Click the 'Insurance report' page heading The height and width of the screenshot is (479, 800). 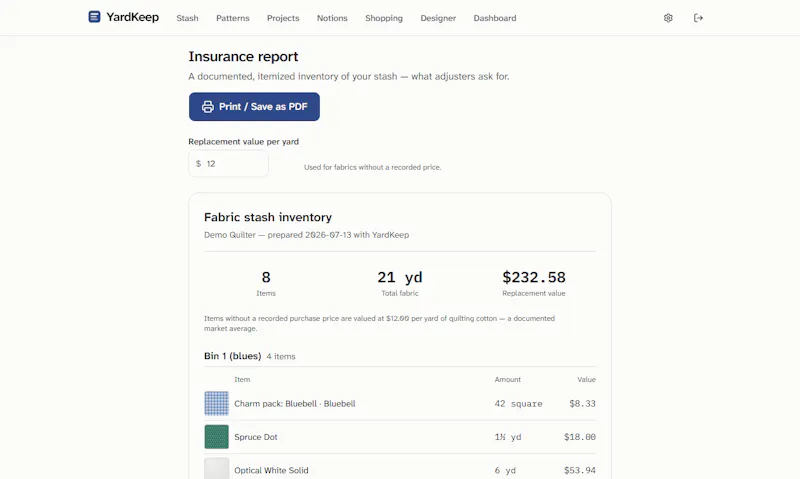243,57
